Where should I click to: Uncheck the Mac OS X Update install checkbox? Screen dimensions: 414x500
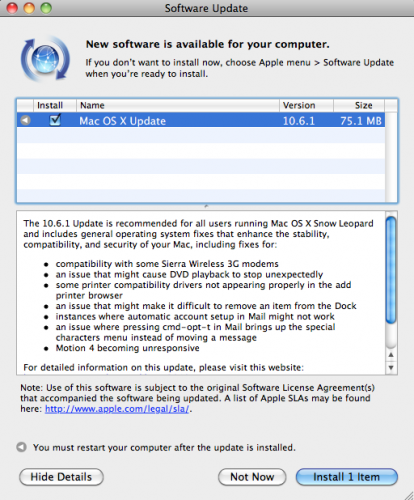[x=55, y=120]
